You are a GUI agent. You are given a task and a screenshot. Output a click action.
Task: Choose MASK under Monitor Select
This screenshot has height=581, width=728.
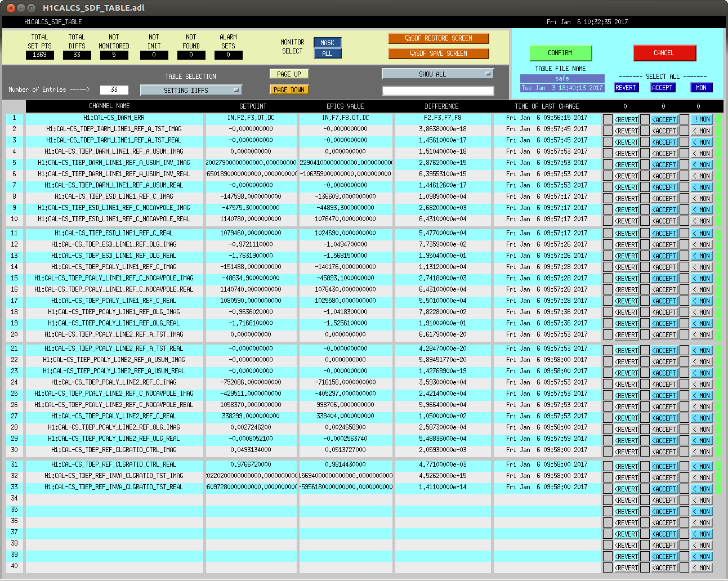click(x=328, y=43)
